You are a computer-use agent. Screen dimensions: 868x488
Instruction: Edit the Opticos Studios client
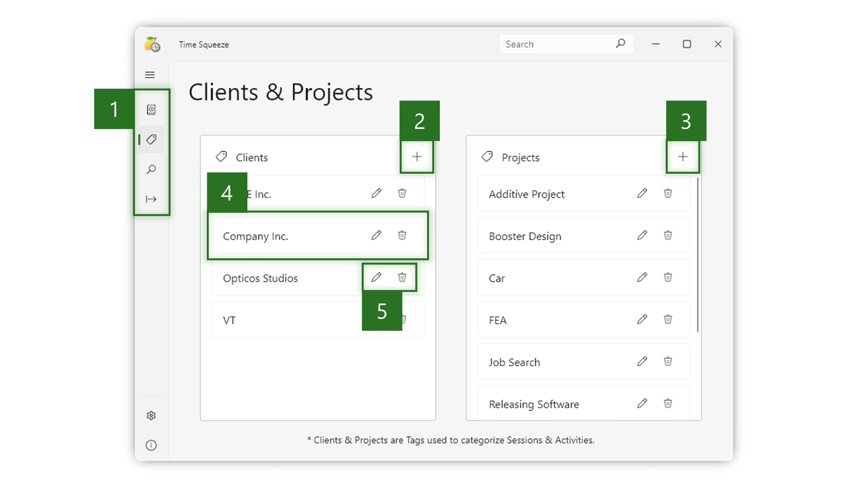click(x=376, y=277)
